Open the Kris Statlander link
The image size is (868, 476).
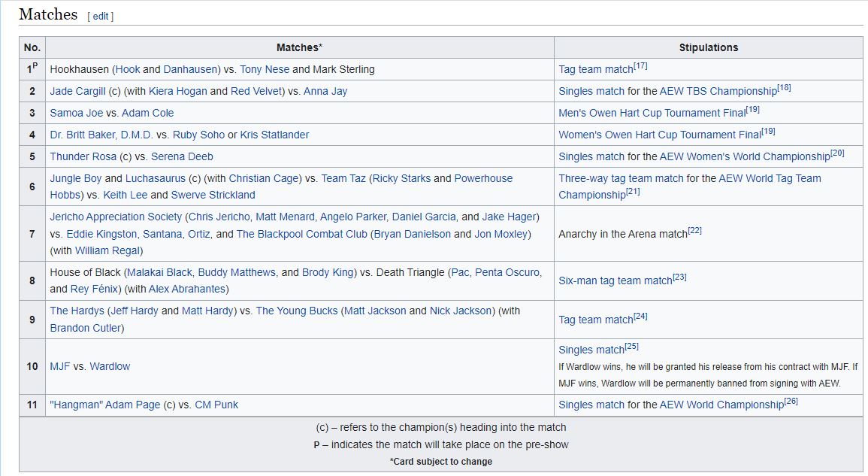point(274,135)
